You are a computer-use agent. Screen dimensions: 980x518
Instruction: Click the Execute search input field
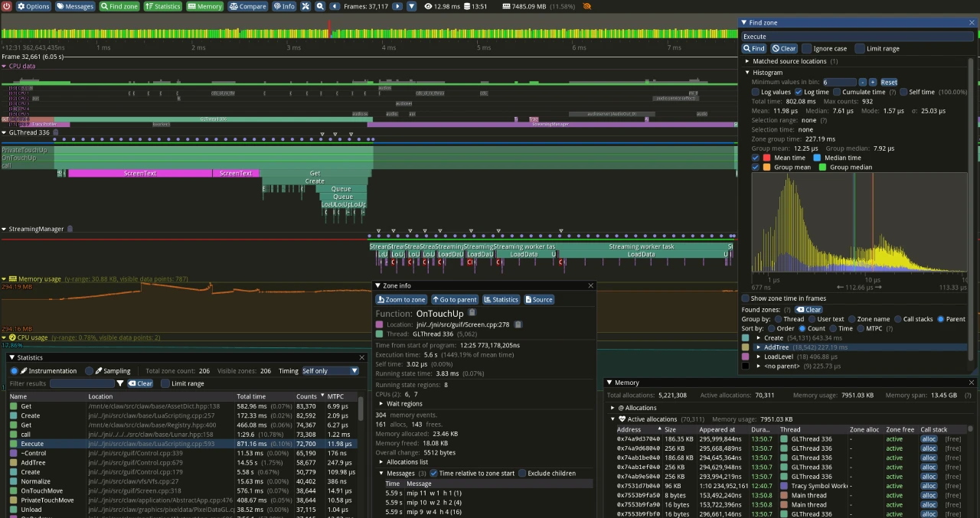coord(856,36)
